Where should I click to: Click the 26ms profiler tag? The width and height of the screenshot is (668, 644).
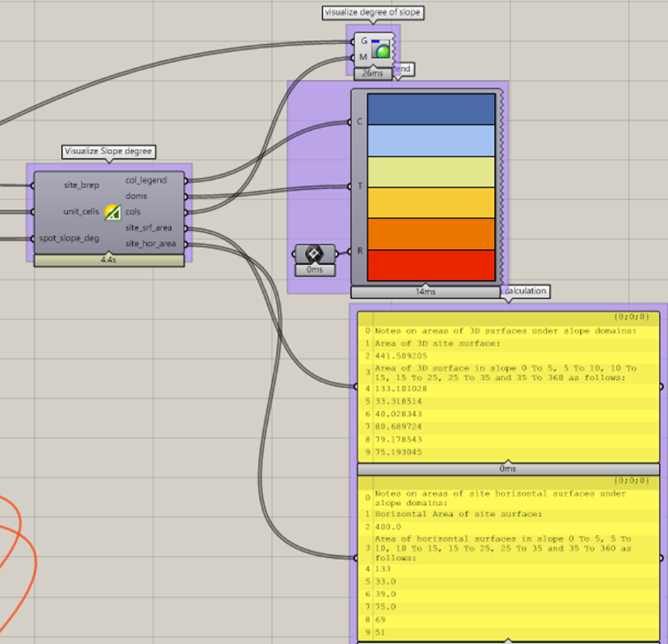tap(373, 73)
